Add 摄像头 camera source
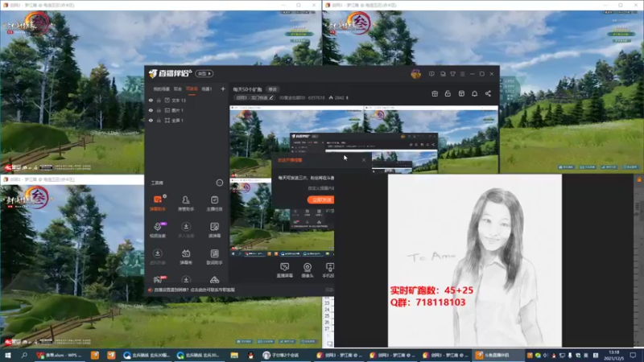The height and width of the screenshot is (362, 644). pyautogui.click(x=308, y=270)
